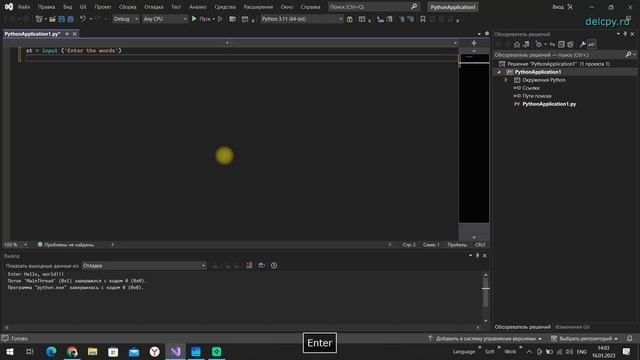This screenshot has height=360, width=640.
Task: Open the output source dropdown showing Отладка
Action: 144,266
